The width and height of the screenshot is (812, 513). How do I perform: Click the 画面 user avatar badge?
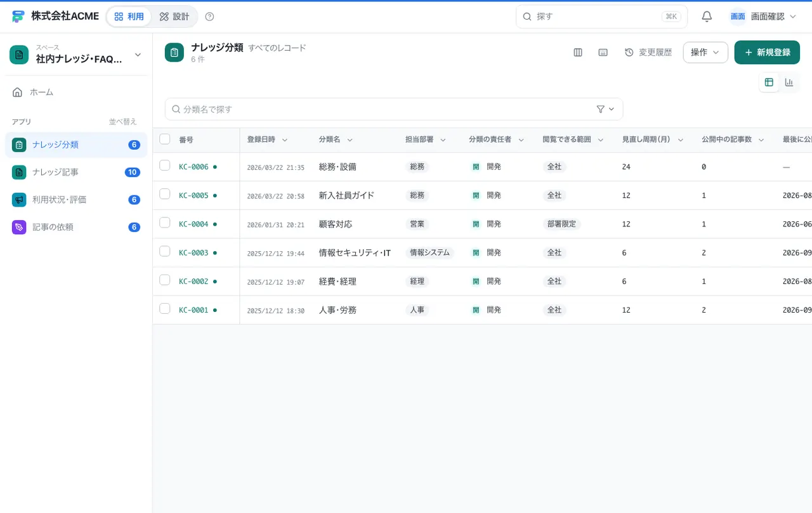coord(738,16)
